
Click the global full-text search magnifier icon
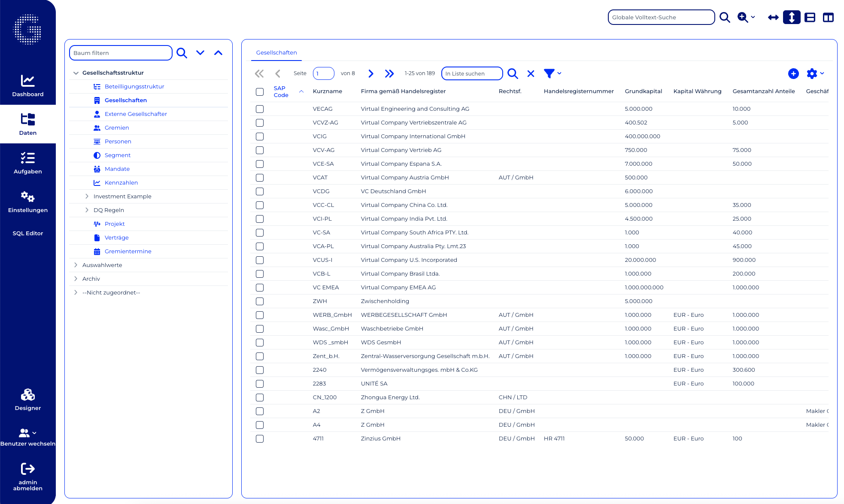pyautogui.click(x=725, y=17)
